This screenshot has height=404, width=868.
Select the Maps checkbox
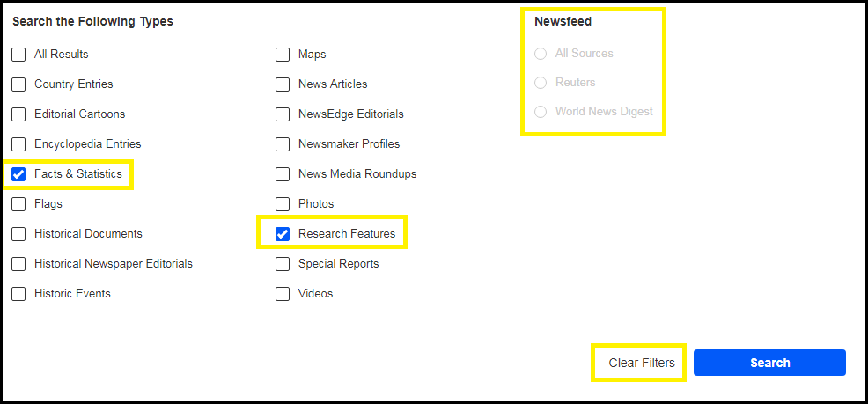click(283, 55)
